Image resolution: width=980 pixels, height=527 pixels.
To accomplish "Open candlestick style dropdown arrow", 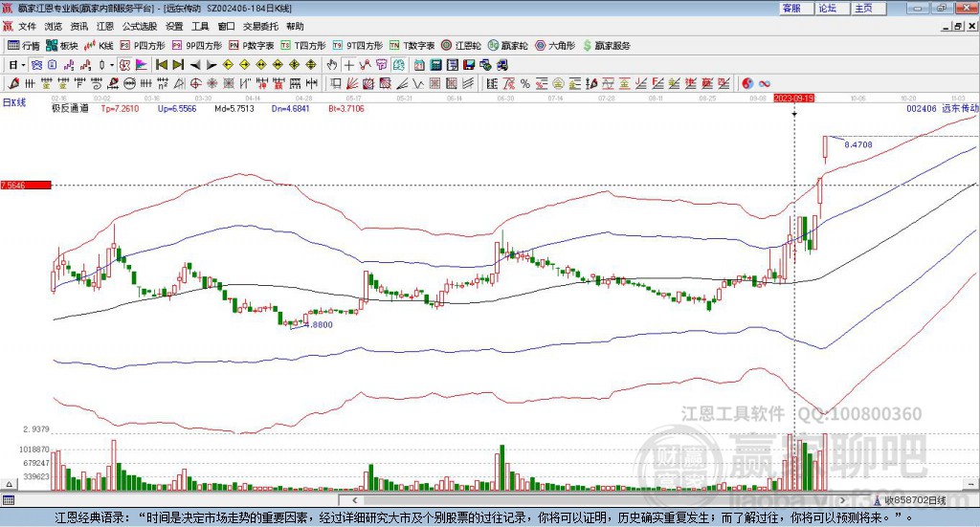I will (x=111, y=65).
